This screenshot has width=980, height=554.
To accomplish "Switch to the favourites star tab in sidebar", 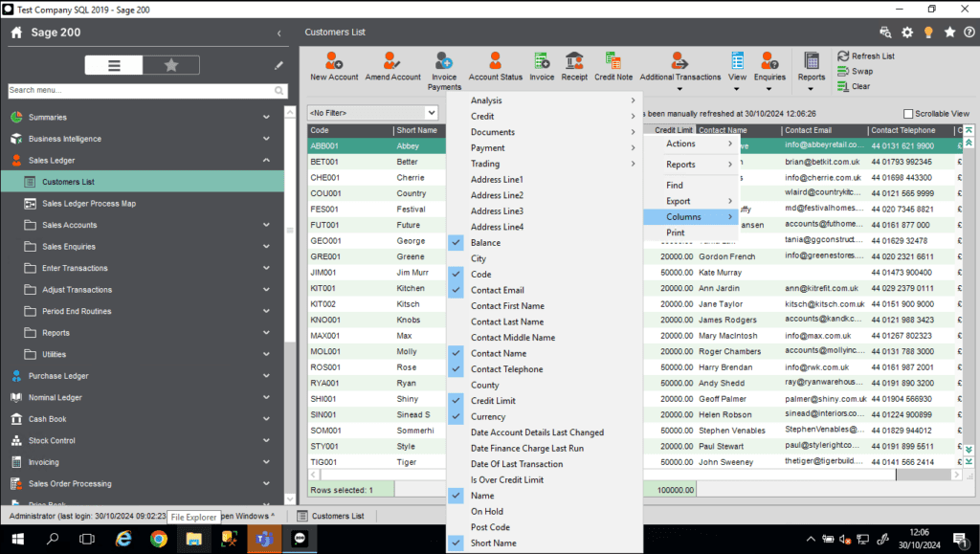I will tap(171, 65).
